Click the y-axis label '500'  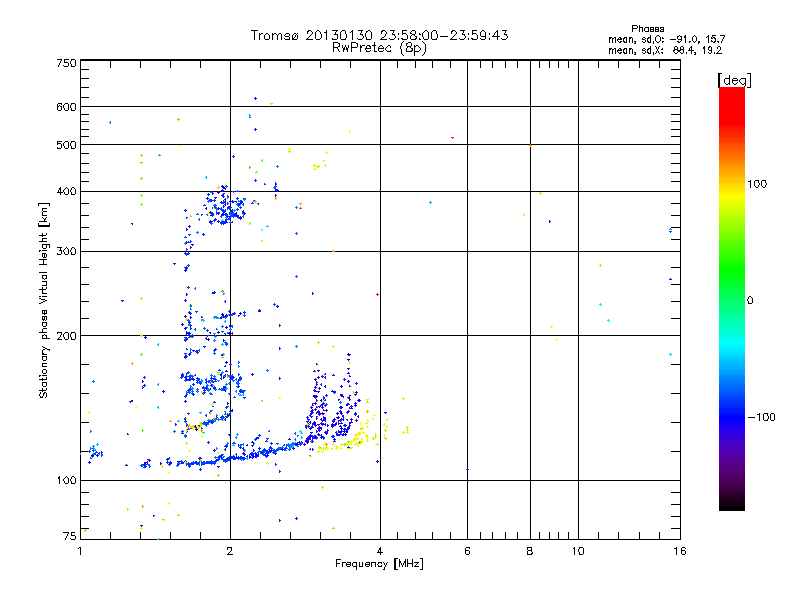pyautogui.click(x=66, y=145)
